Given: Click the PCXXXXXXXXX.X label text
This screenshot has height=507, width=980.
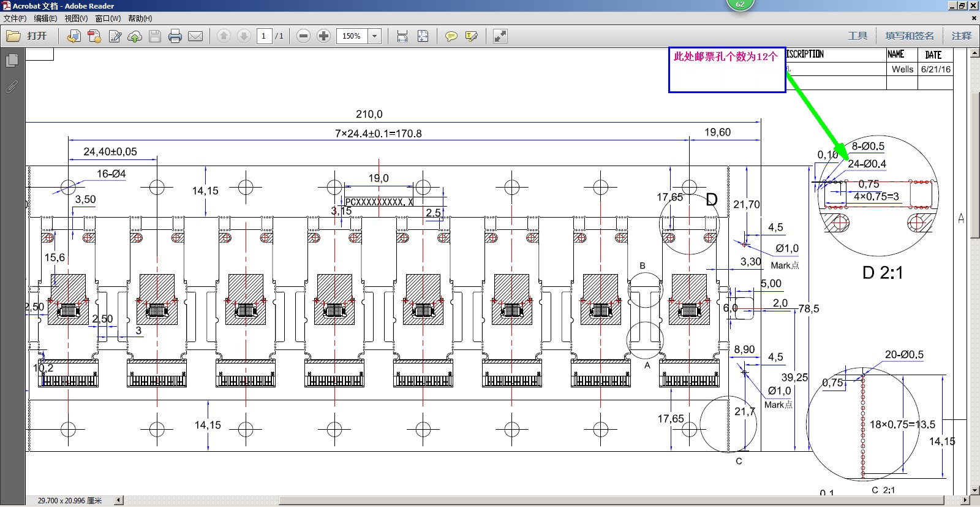Looking at the screenshot, I should pyautogui.click(x=379, y=202).
